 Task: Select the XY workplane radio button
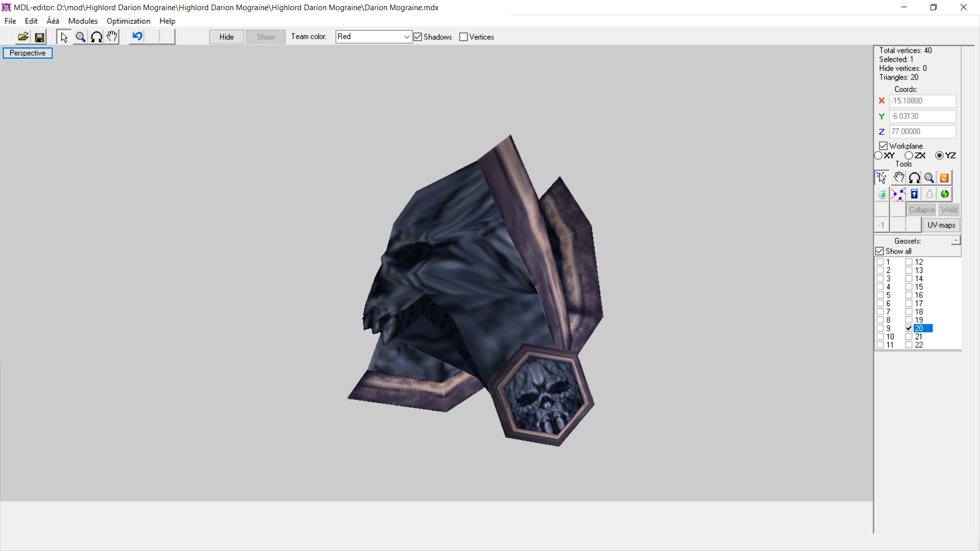878,156
